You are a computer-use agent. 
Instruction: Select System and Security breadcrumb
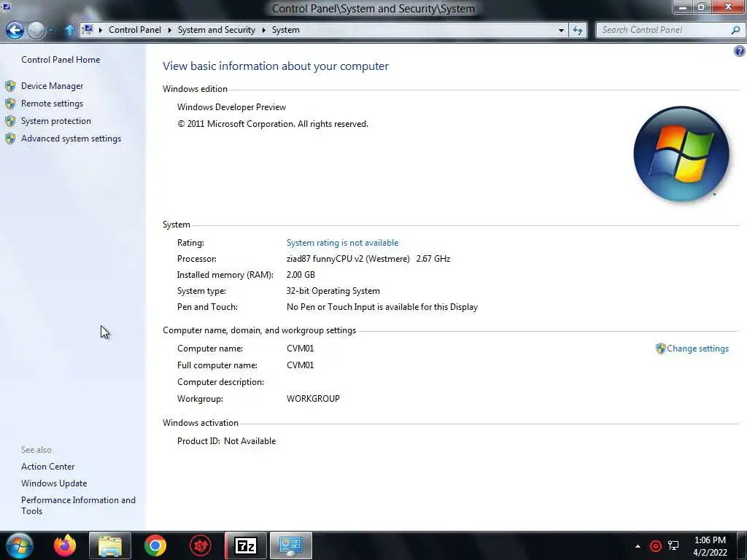click(x=216, y=29)
